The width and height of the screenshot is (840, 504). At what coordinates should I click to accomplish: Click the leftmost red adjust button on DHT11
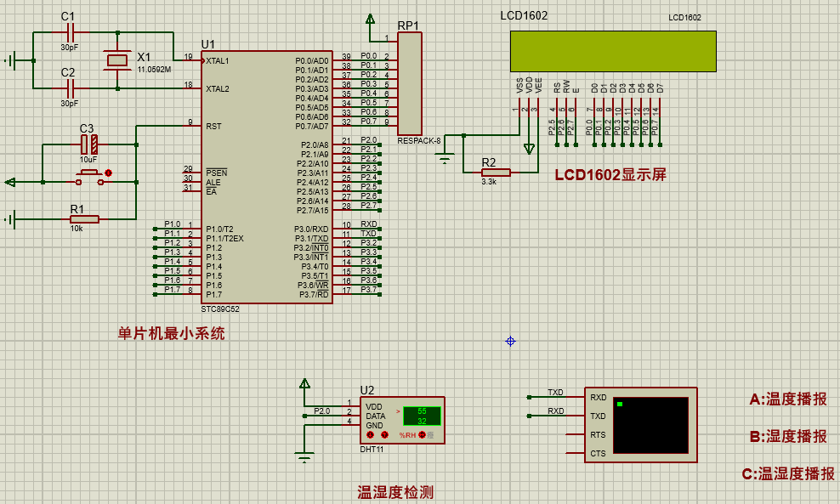pyautogui.click(x=372, y=435)
